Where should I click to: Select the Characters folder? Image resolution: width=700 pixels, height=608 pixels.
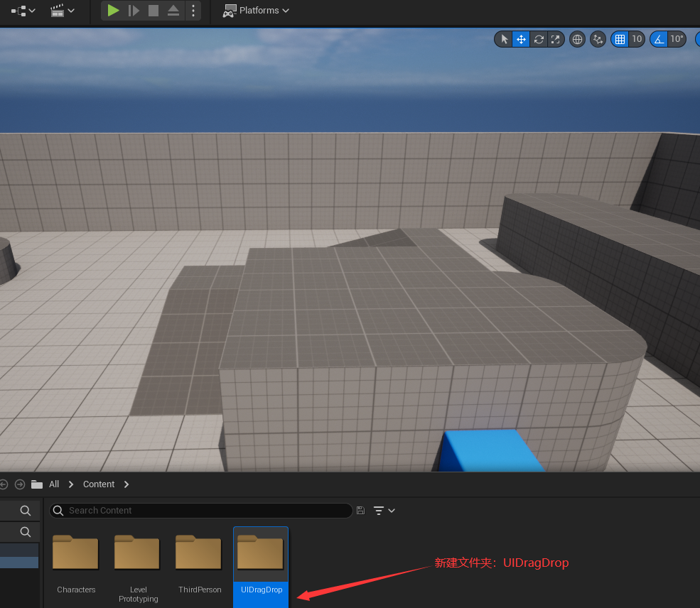[x=76, y=564]
